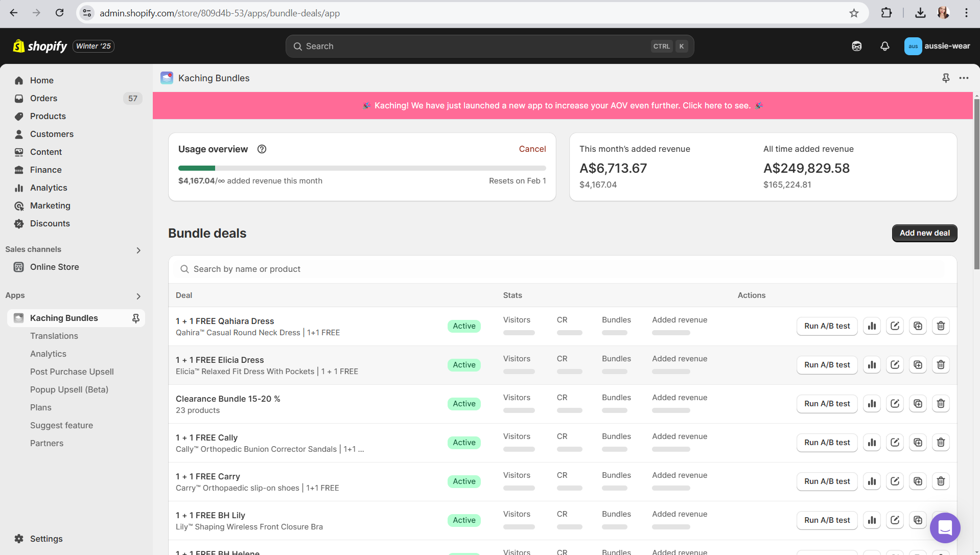The height and width of the screenshot is (555, 980).
Task: Focus the Shopify top Search bar
Action: (489, 47)
